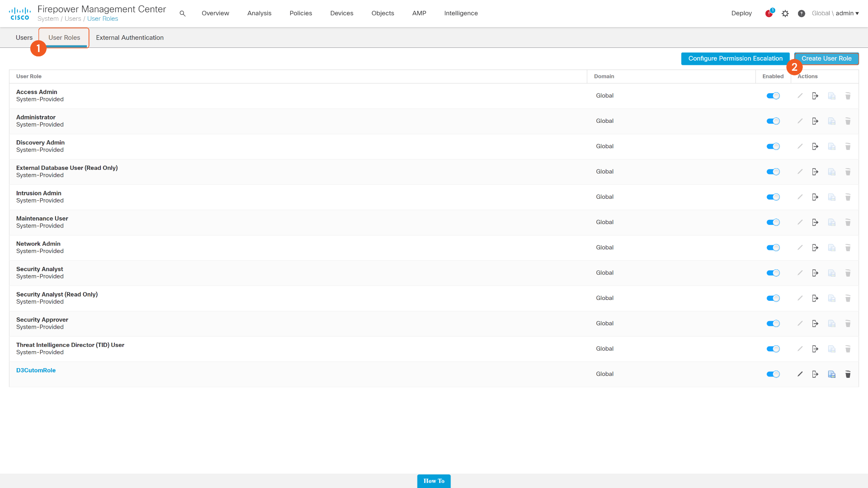Screen dimensions: 868x488
Task: Switch to the External Authentication tab
Action: coord(130,38)
